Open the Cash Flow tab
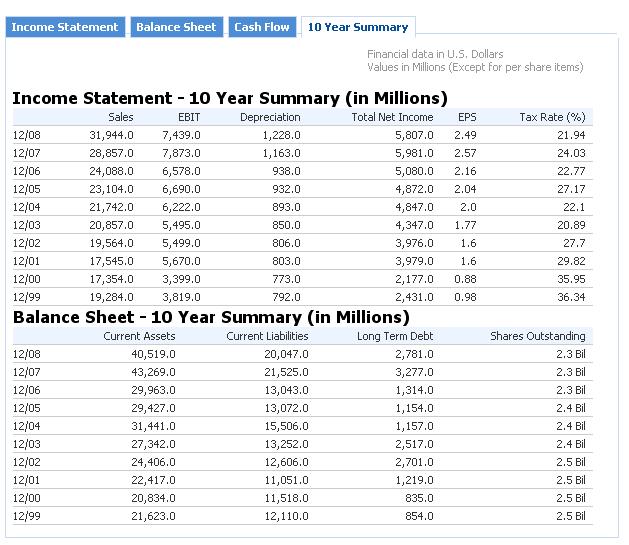This screenshot has height=545, width=629. [262, 27]
